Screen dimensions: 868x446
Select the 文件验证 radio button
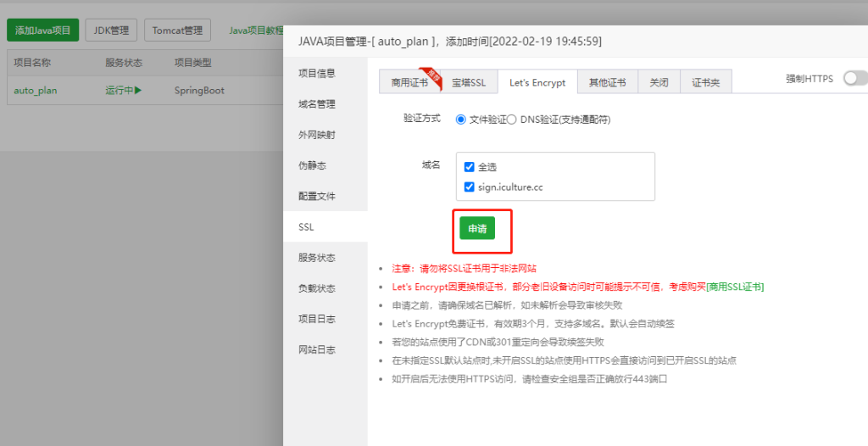[460, 120]
